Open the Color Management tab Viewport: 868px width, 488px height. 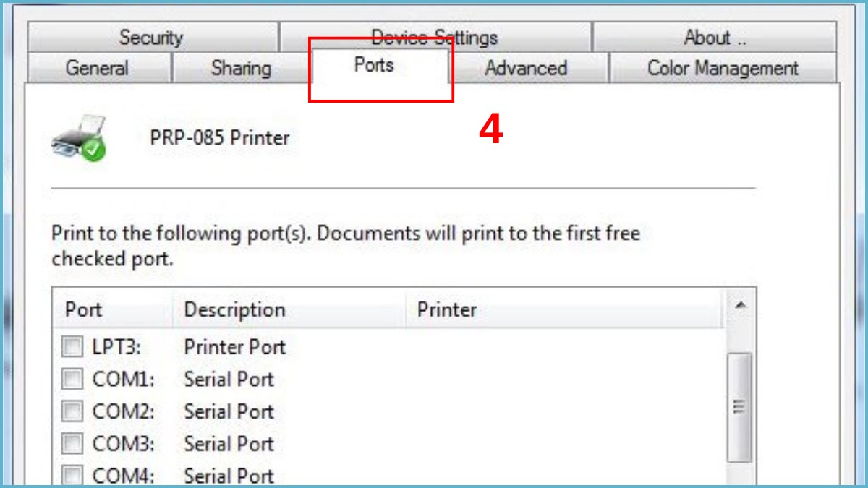point(722,68)
